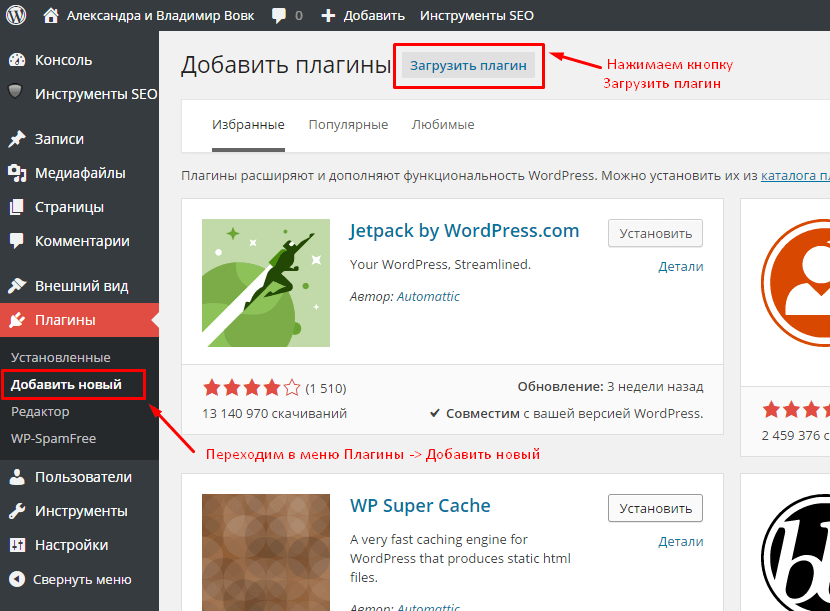Open Инструменты menu item

pyautogui.click(x=79, y=511)
